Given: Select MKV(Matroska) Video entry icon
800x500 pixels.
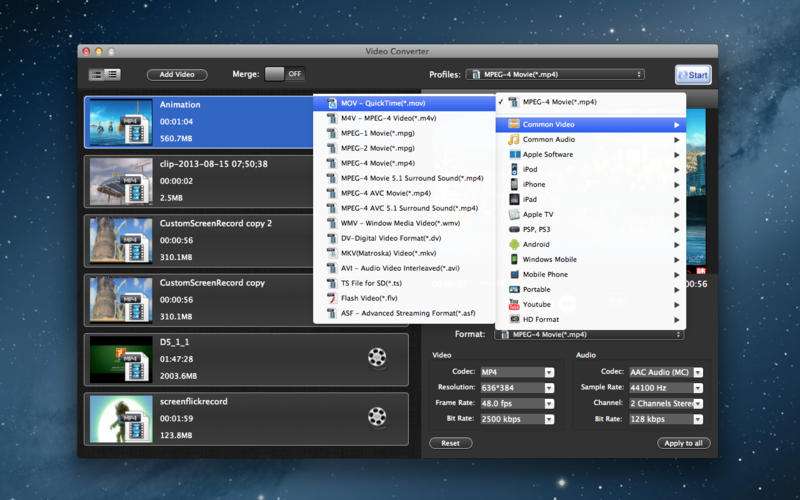Looking at the screenshot, I should [332, 253].
